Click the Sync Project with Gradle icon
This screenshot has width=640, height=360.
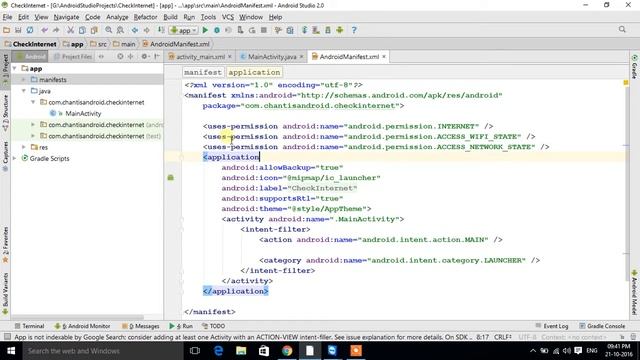pos(304,30)
